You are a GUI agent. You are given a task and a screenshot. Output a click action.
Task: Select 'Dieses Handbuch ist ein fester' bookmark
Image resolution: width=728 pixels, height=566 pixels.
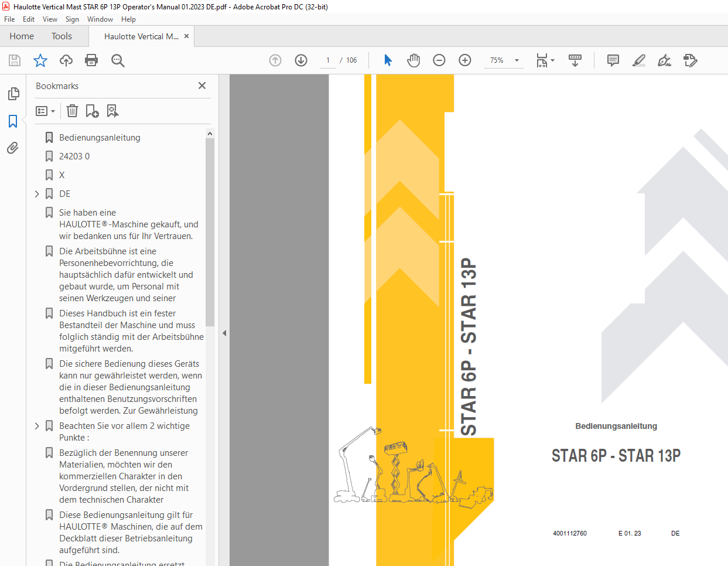(131, 331)
